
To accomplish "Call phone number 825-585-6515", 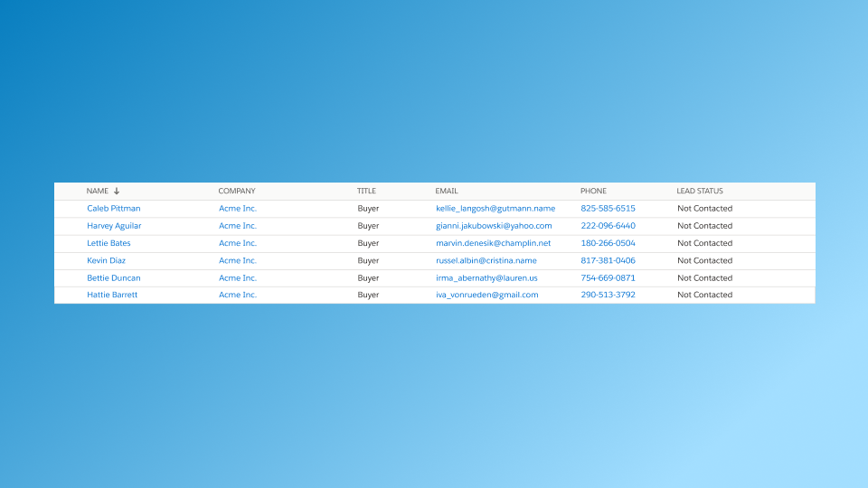I will (x=608, y=209).
